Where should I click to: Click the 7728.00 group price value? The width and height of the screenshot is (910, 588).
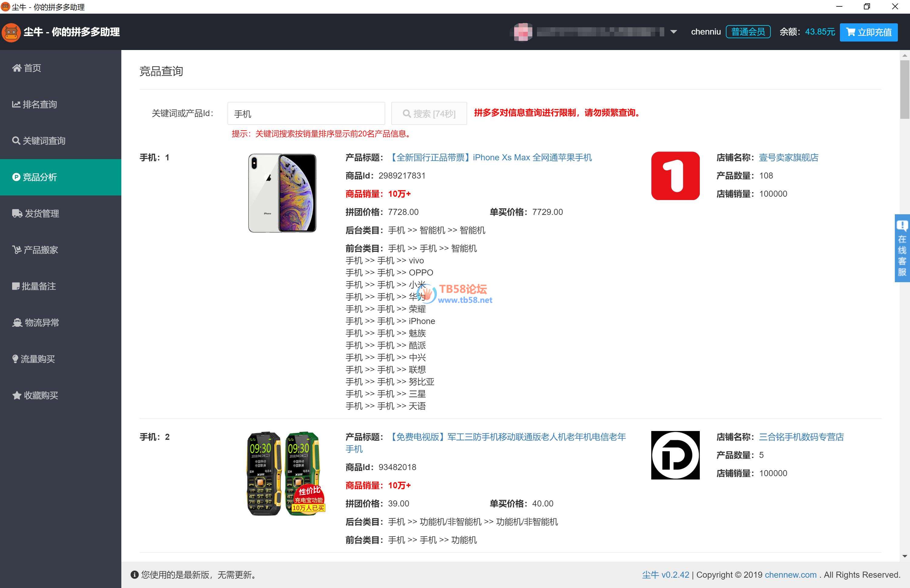[x=403, y=212]
